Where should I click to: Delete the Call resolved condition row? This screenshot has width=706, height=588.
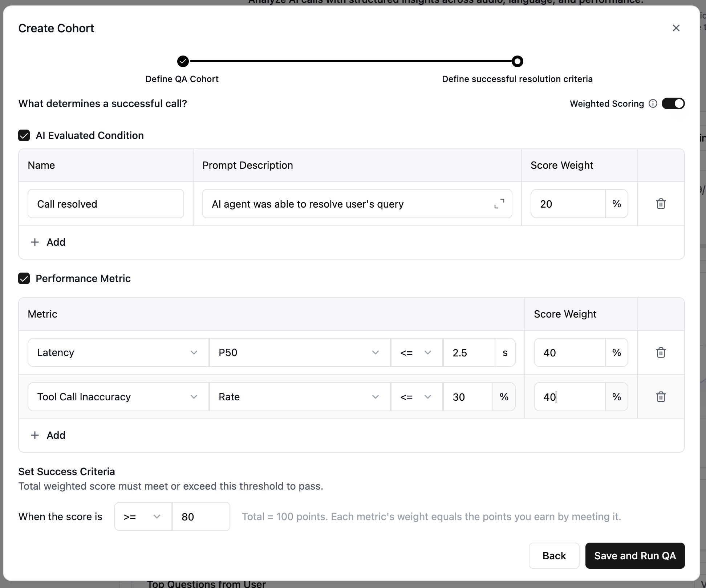(661, 204)
